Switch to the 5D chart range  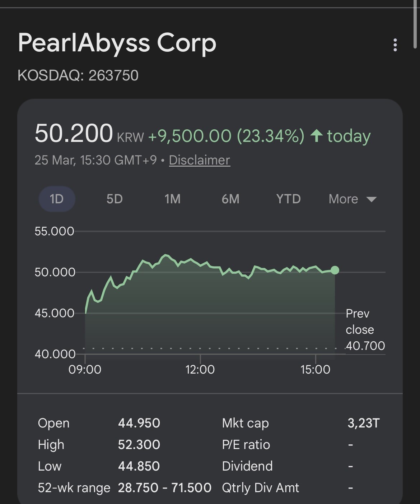115,199
